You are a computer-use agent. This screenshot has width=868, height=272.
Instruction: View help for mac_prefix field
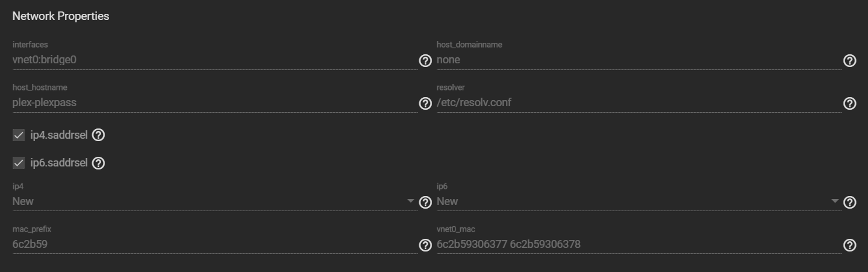[425, 245]
